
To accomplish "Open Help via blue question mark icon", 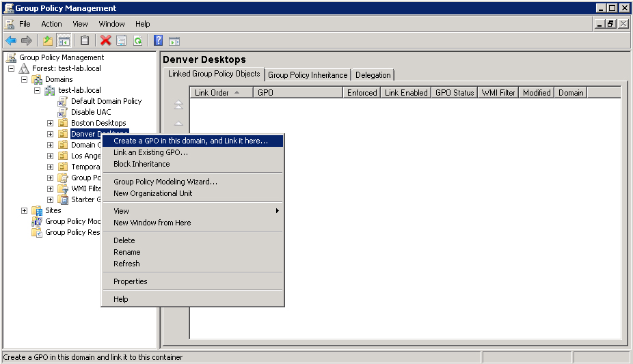I will (158, 41).
